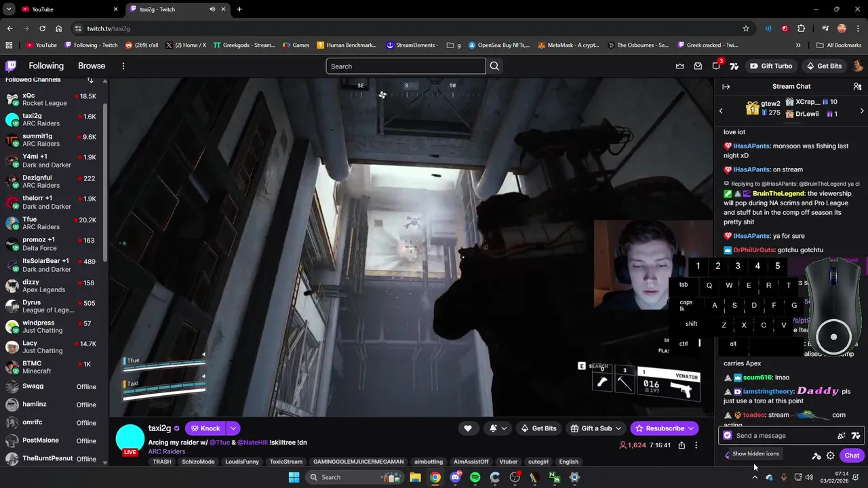The height and width of the screenshot is (488, 868).
Task: Expand Gift a Sub dropdown
Action: click(618, 428)
